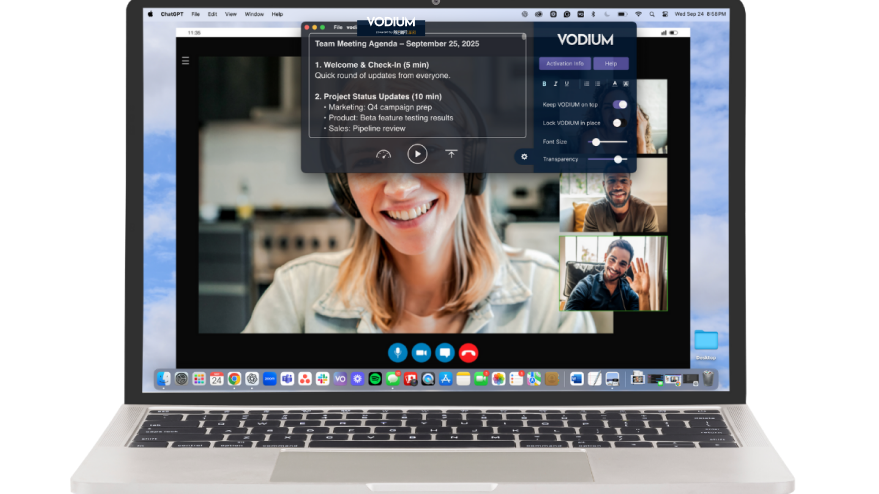Open Wi-Fi status in menu bar
The image size is (879, 494).
pyautogui.click(x=638, y=14)
